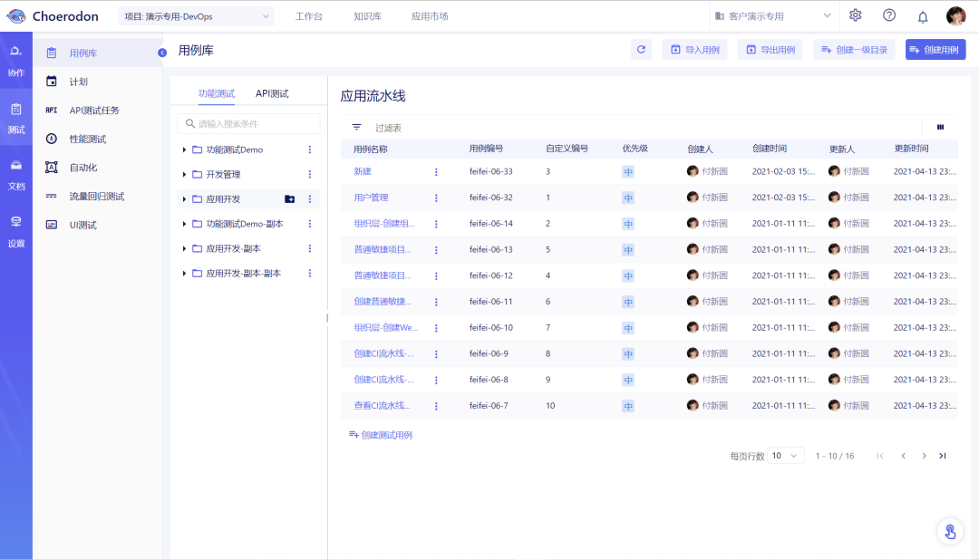Screen dimensions: 979x560
Task: Click the 创建用例 button
Action: pos(935,49)
